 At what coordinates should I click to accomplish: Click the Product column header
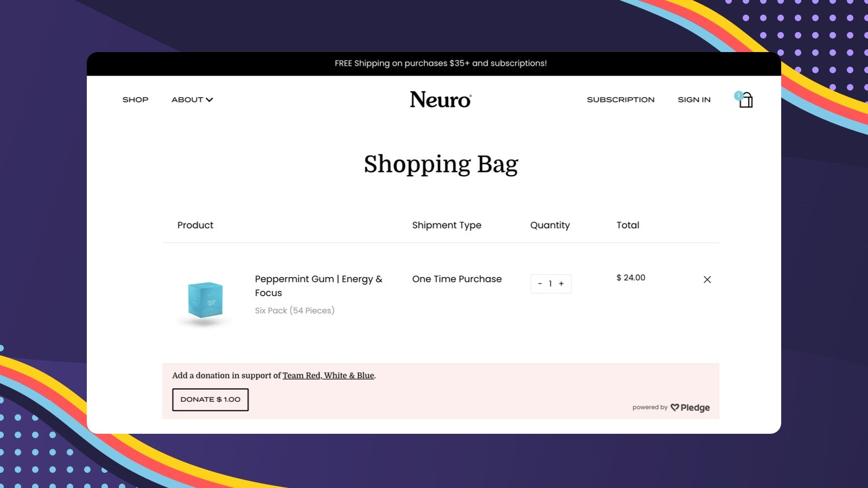(195, 225)
